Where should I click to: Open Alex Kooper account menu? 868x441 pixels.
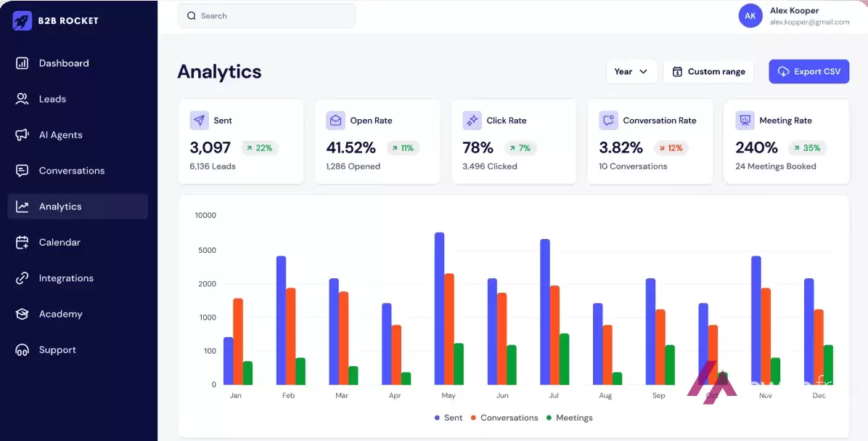794,16
